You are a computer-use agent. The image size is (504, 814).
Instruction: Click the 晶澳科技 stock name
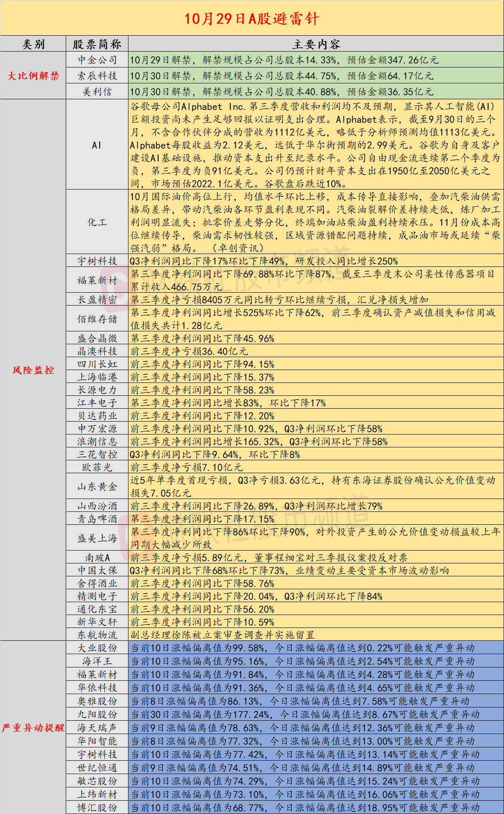[x=97, y=351]
